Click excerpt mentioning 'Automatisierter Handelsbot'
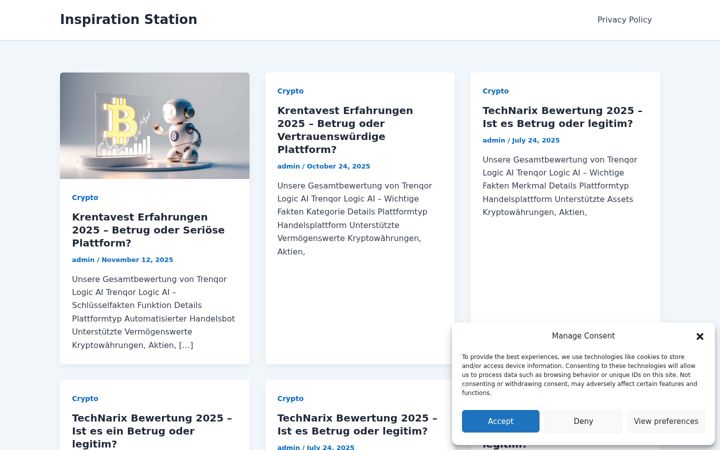 pos(153,312)
